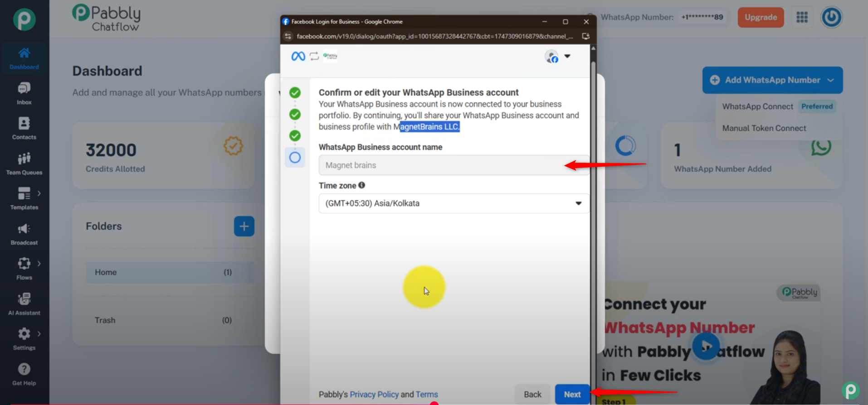868x405 pixels.
Task: Click the cast icon in address bar
Action: (585, 36)
